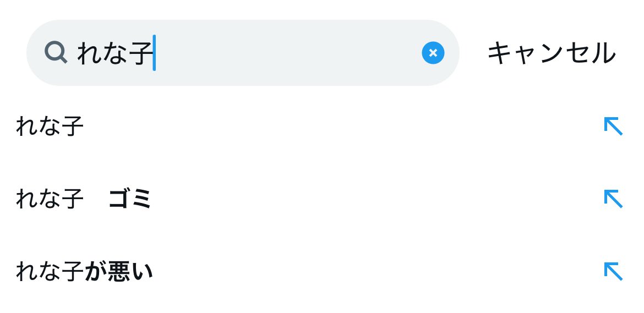
Task: Select the plain れな子 suggestion
Action: click(50, 127)
